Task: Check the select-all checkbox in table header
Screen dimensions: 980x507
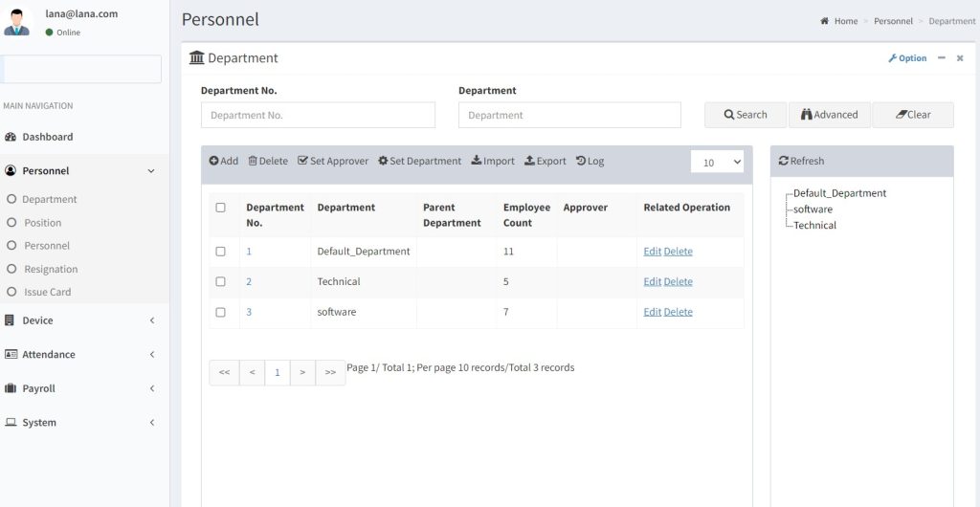Action: [220, 208]
